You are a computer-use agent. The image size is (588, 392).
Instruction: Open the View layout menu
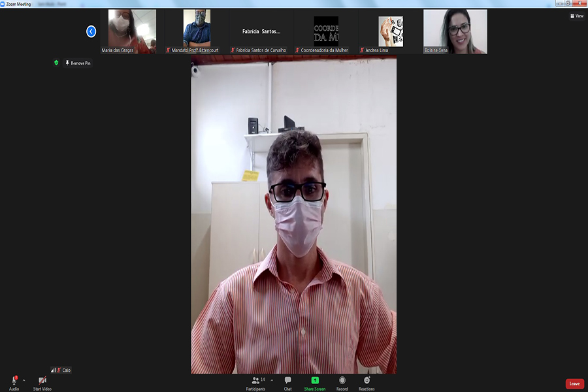pyautogui.click(x=576, y=16)
